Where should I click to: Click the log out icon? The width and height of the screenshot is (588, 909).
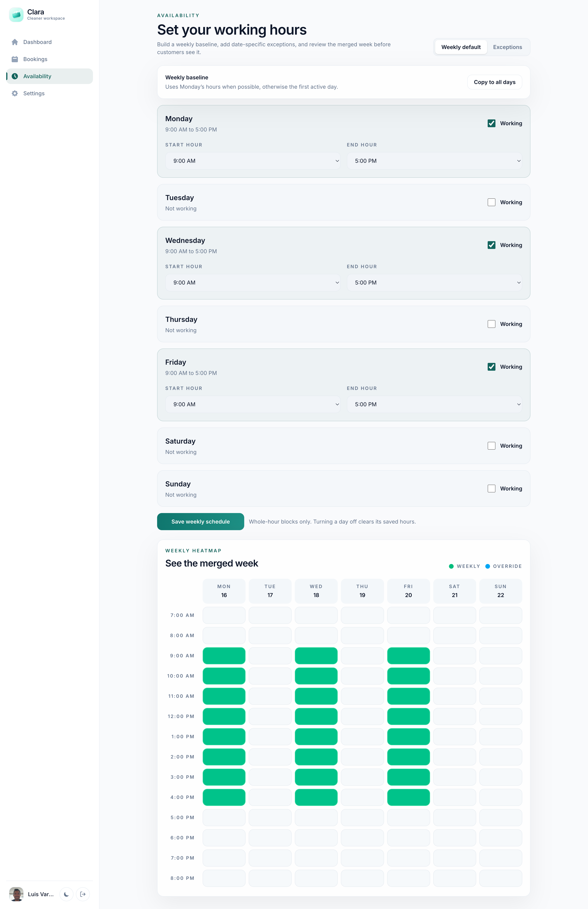click(x=83, y=894)
